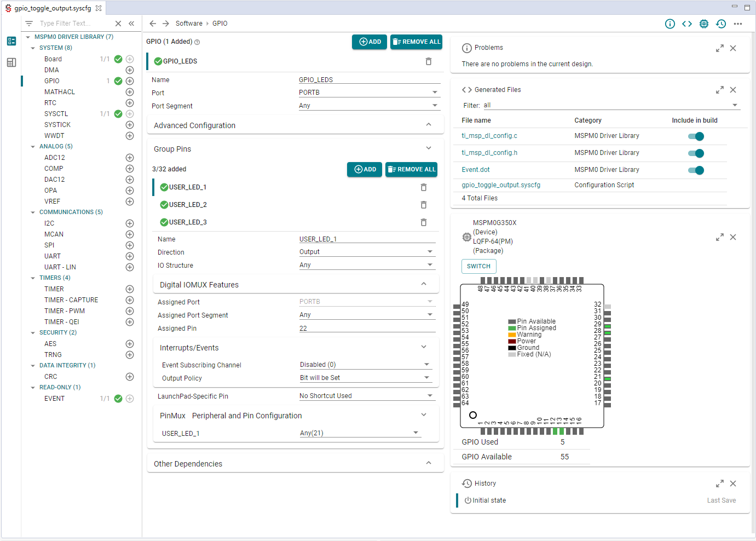Click REMOVE ALL for GPIO instances

click(416, 42)
